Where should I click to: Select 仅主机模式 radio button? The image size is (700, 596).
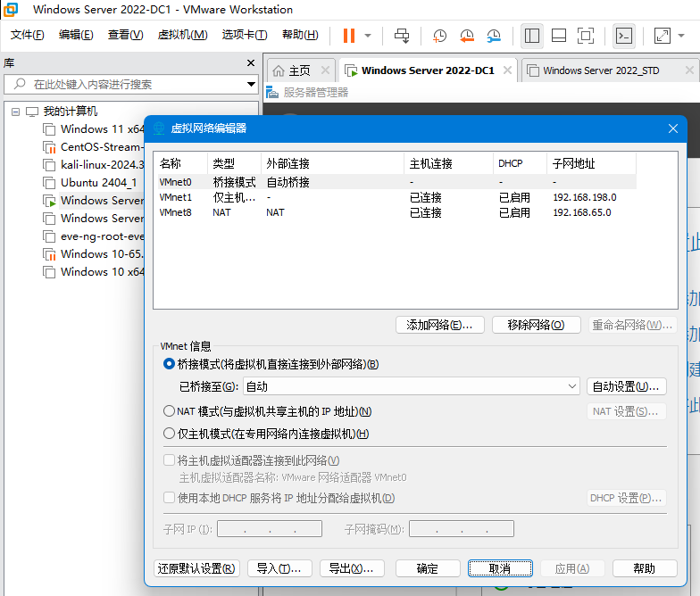pyautogui.click(x=169, y=434)
